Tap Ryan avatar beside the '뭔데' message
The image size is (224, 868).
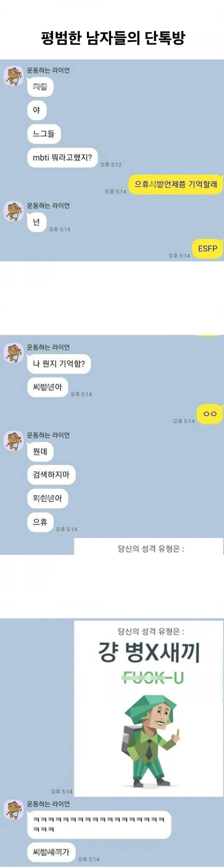(14, 441)
